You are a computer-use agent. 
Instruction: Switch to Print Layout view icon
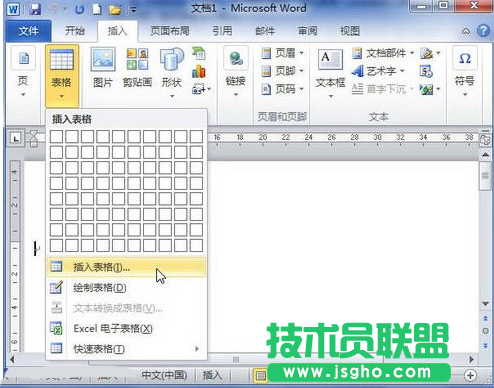click(260, 376)
